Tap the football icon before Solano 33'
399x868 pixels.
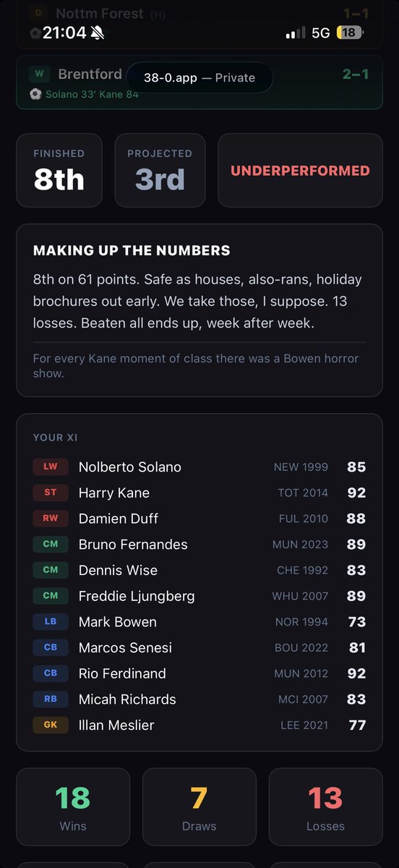click(35, 94)
